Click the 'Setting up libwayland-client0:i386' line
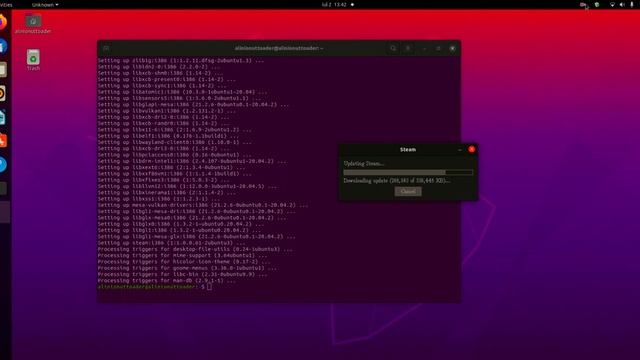The height and width of the screenshot is (360, 640). (175, 142)
